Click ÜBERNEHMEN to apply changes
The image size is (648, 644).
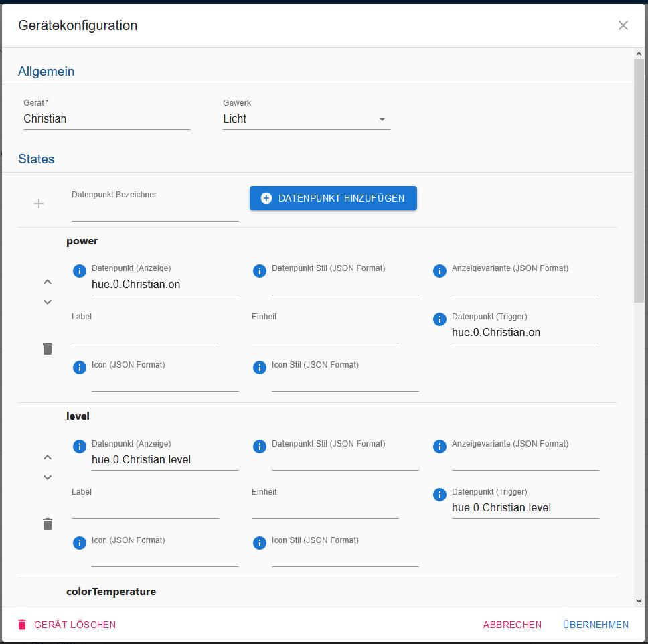point(596,625)
